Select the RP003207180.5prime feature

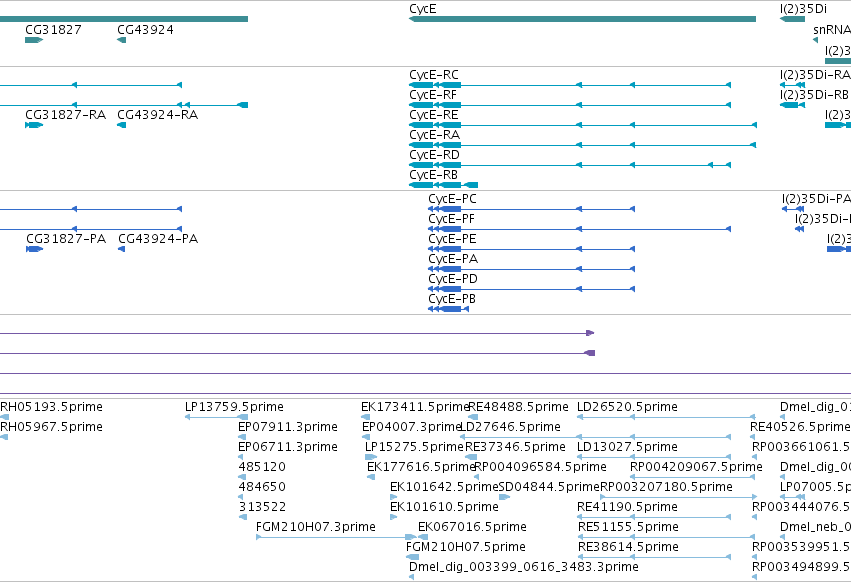click(x=678, y=497)
